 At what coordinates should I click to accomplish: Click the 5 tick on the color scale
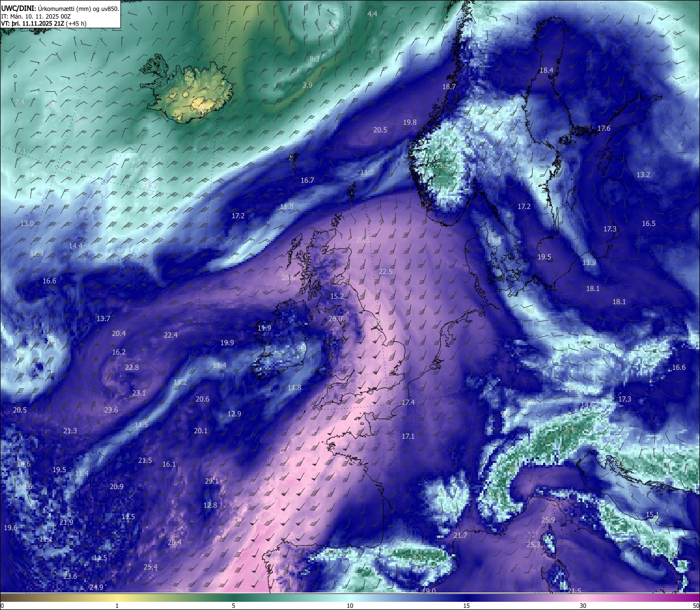[x=234, y=606]
